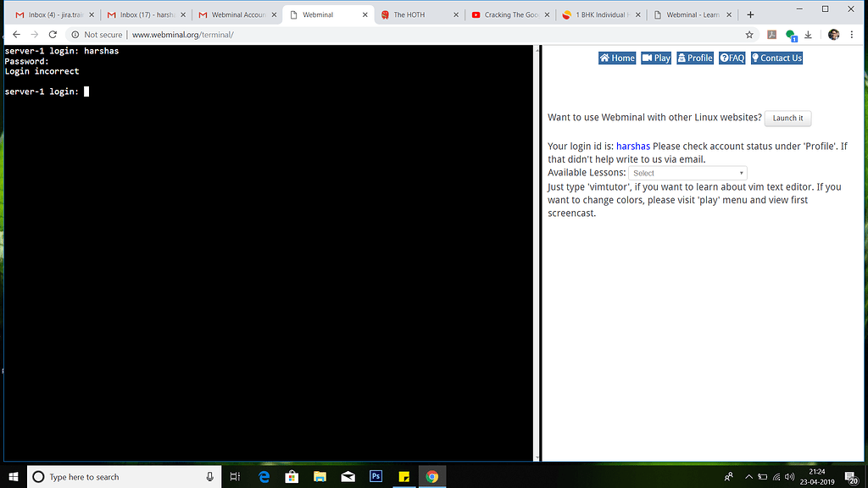Screen dimensions: 868x488
Task: Open the extension with the notification badge
Action: tap(791, 35)
